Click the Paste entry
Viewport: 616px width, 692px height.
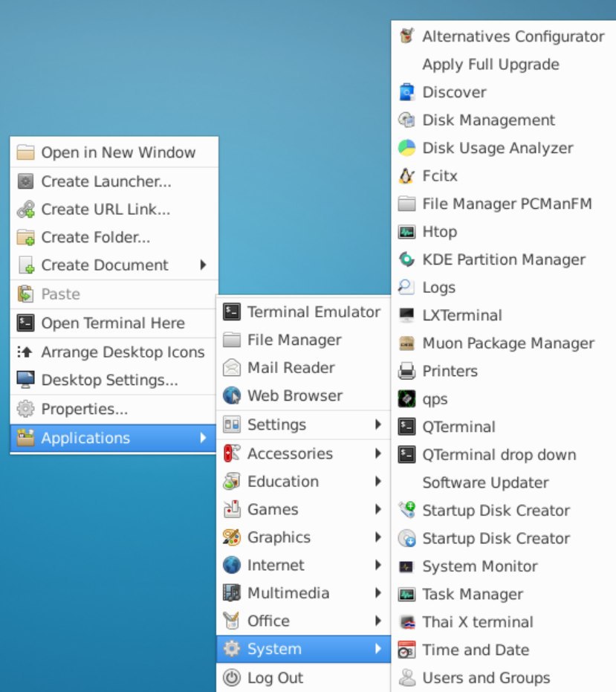click(x=114, y=294)
